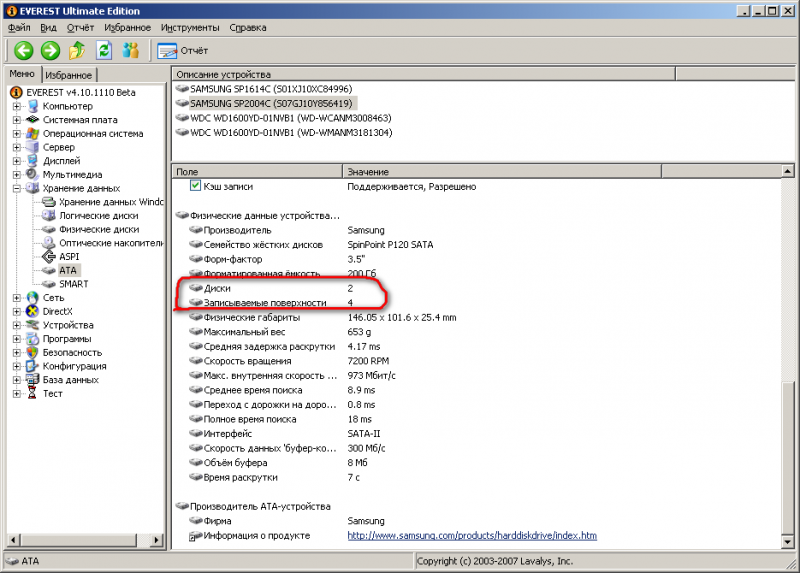Expand the Операционная система node

(16, 134)
